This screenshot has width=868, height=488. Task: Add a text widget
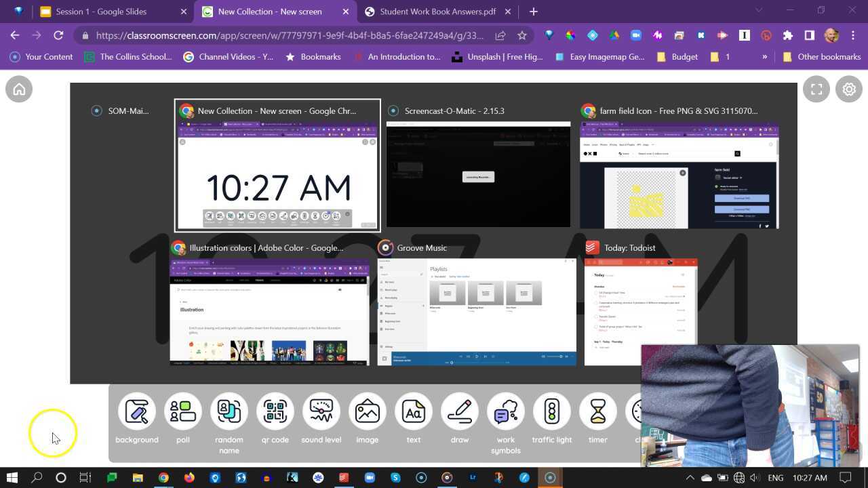(x=414, y=411)
